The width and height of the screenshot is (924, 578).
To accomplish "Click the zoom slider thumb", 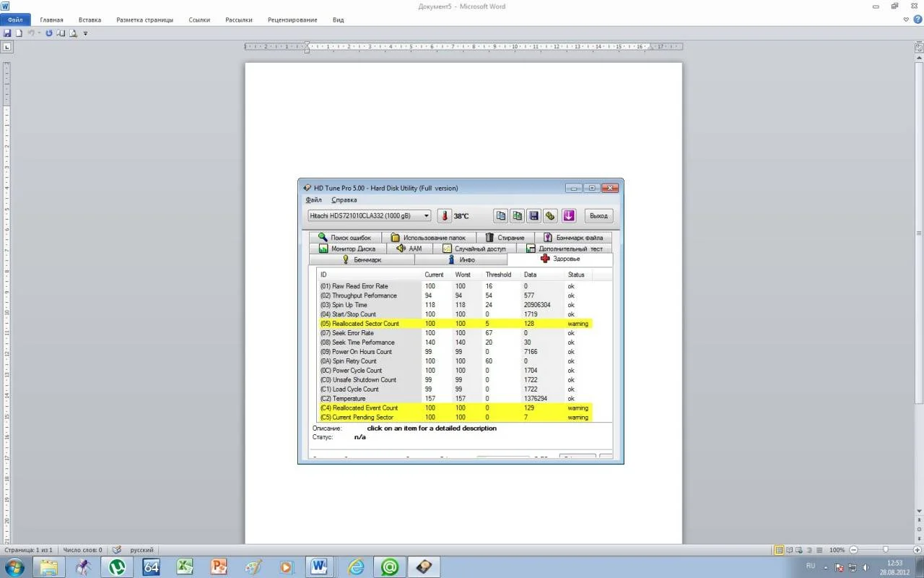I will click(886, 550).
